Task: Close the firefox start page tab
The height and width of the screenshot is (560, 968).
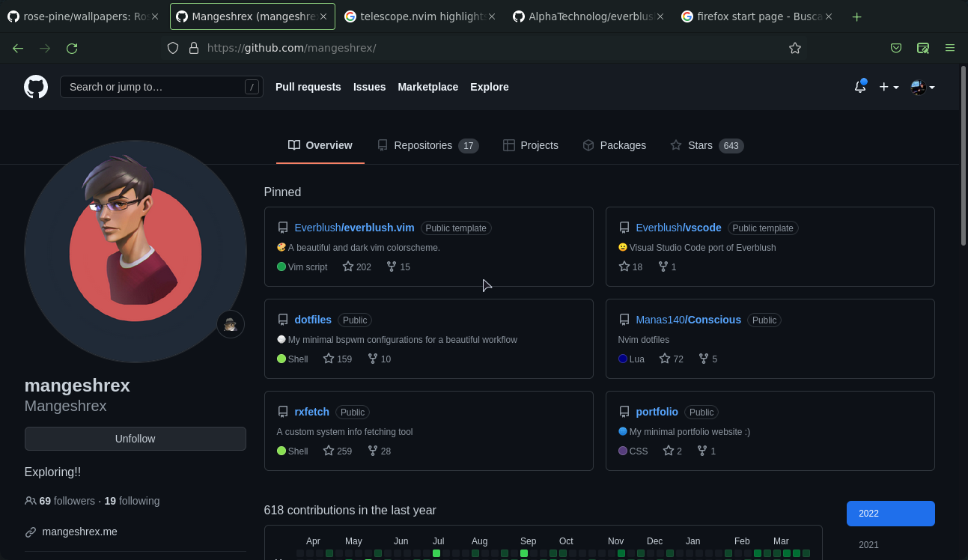Action: click(829, 16)
